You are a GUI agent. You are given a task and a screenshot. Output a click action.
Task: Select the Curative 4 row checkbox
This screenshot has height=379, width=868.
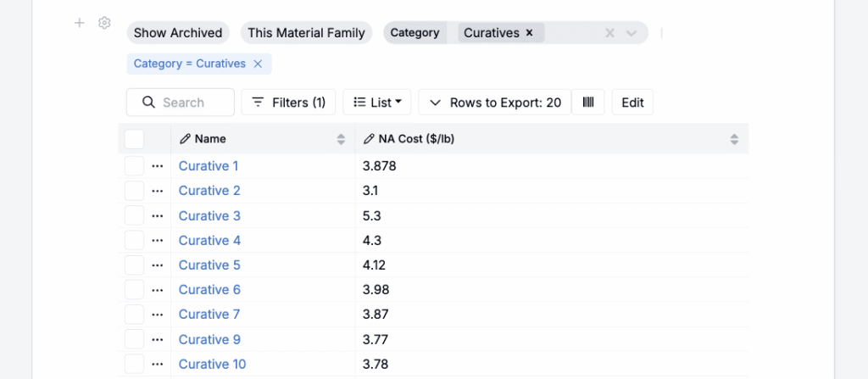coord(135,241)
